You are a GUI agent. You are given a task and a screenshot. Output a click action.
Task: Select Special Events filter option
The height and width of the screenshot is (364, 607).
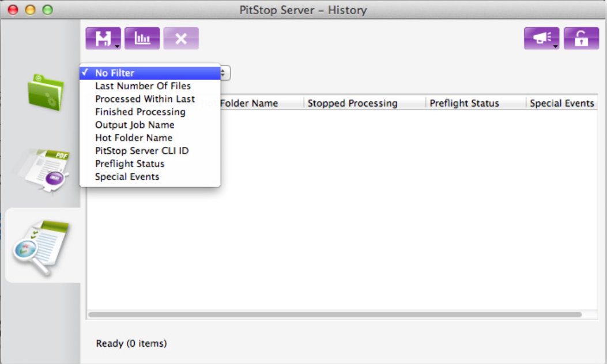pos(127,177)
